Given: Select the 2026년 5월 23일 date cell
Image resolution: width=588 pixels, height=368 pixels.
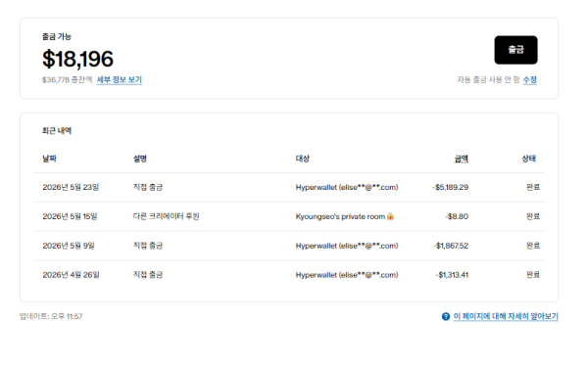Looking at the screenshot, I should [x=71, y=187].
